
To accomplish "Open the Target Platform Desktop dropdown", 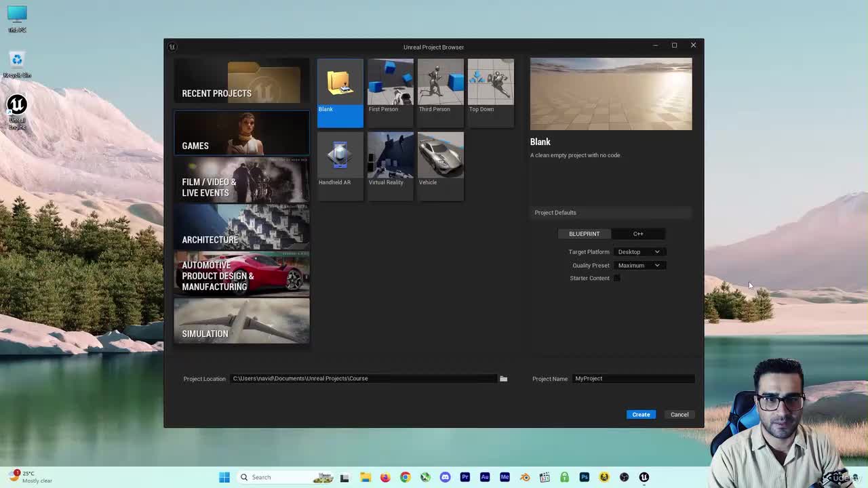I will 639,252.
